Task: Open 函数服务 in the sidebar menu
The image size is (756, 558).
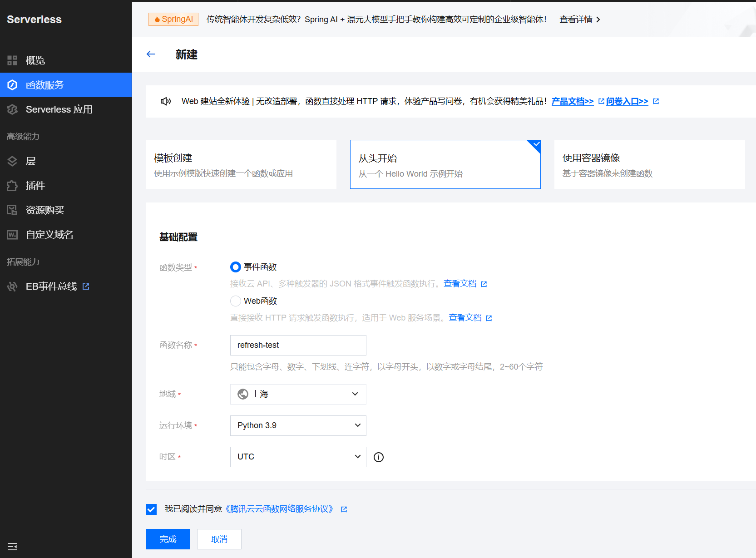Action: (66, 85)
